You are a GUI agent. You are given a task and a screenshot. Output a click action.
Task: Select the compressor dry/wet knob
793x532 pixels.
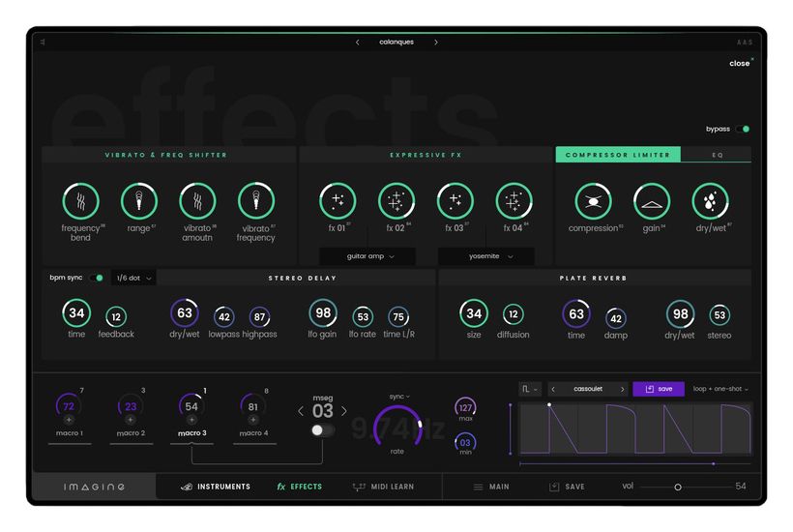(x=710, y=201)
